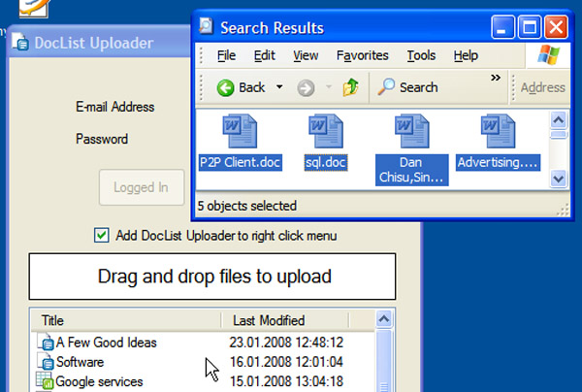This screenshot has width=582, height=392.
Task: Open the Forward button history dropdown arrow
Action: coord(329,87)
